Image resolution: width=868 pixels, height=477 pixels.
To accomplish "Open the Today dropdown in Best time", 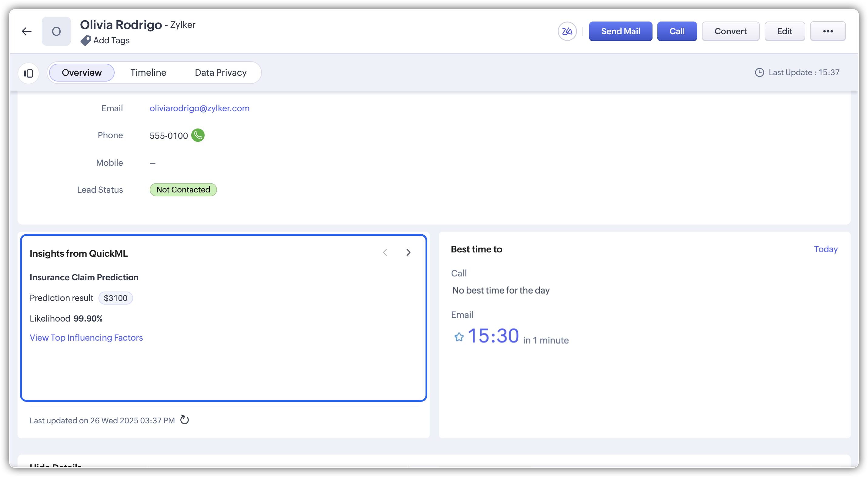I will point(826,249).
